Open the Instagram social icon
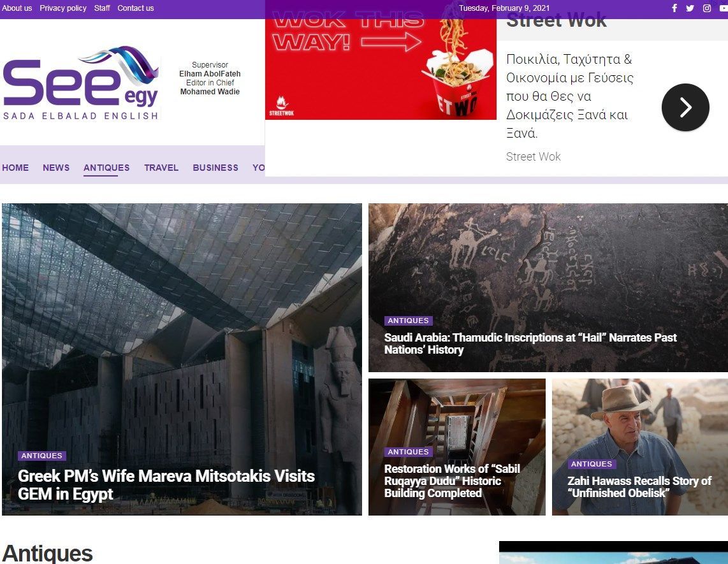This screenshot has height=564, width=728. point(707,8)
